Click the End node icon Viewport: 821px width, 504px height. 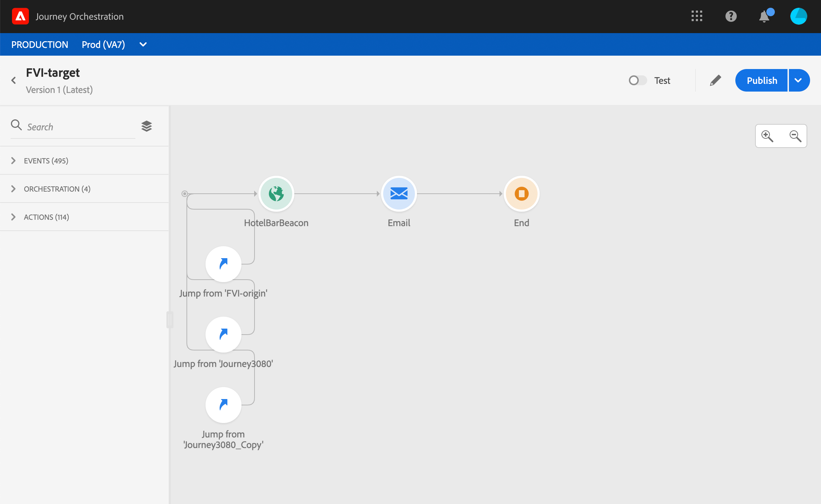521,194
